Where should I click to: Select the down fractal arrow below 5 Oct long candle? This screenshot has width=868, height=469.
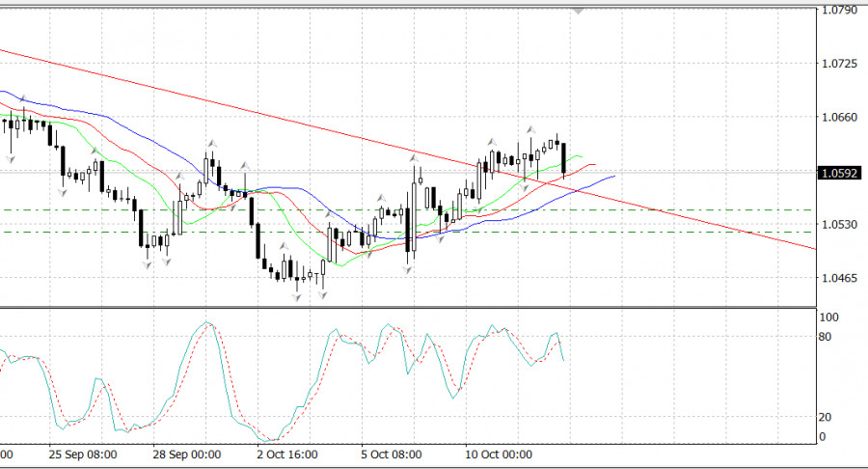coord(407,269)
